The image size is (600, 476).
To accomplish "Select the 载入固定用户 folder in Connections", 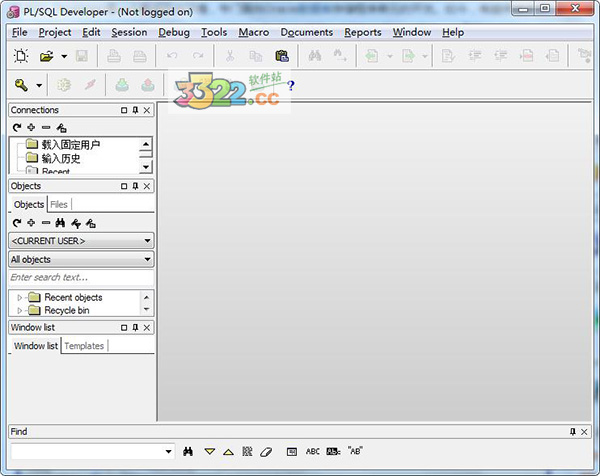I will tap(71, 144).
